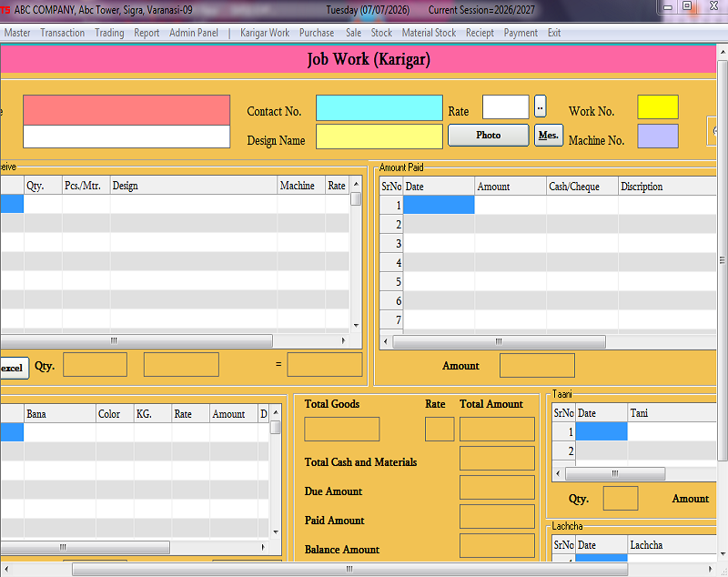This screenshot has width=728, height=577.
Task: Click the Cash/Cheque column header
Action: 582,187
